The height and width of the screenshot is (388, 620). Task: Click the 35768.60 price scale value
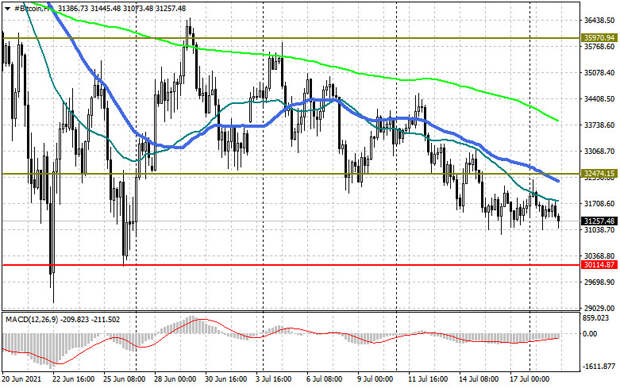[x=599, y=46]
